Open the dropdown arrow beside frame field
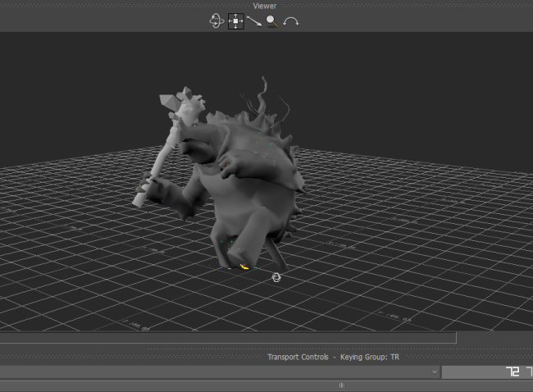This screenshot has width=533, height=392. [x=435, y=371]
